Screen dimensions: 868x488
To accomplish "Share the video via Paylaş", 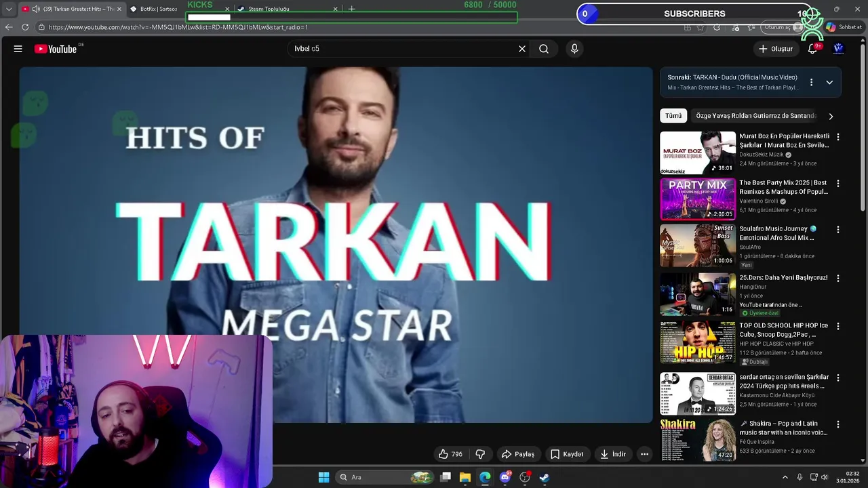I will (517, 454).
